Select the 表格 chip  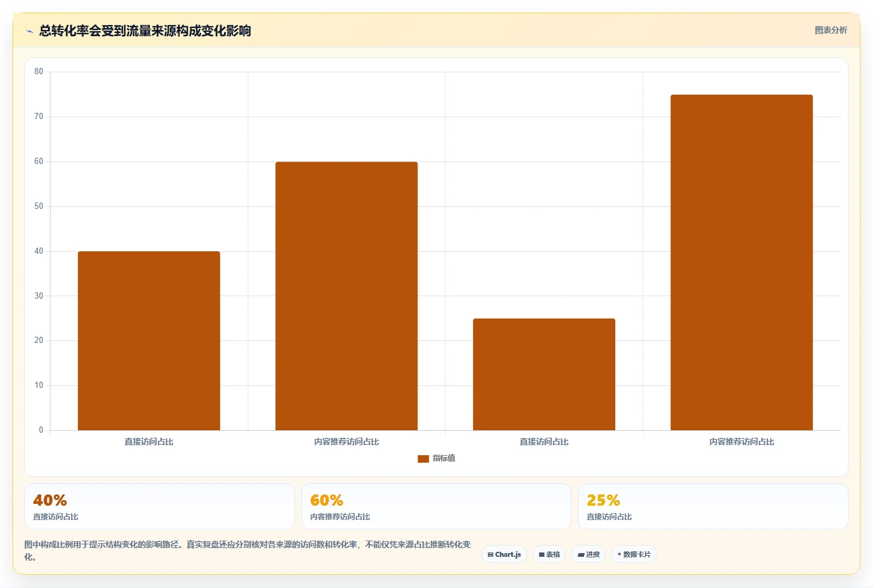tap(549, 554)
